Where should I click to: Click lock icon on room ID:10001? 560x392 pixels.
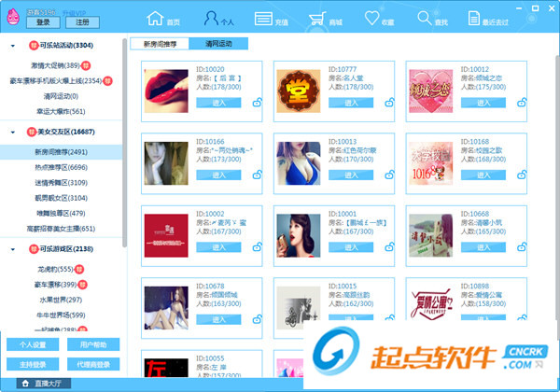[389, 246]
